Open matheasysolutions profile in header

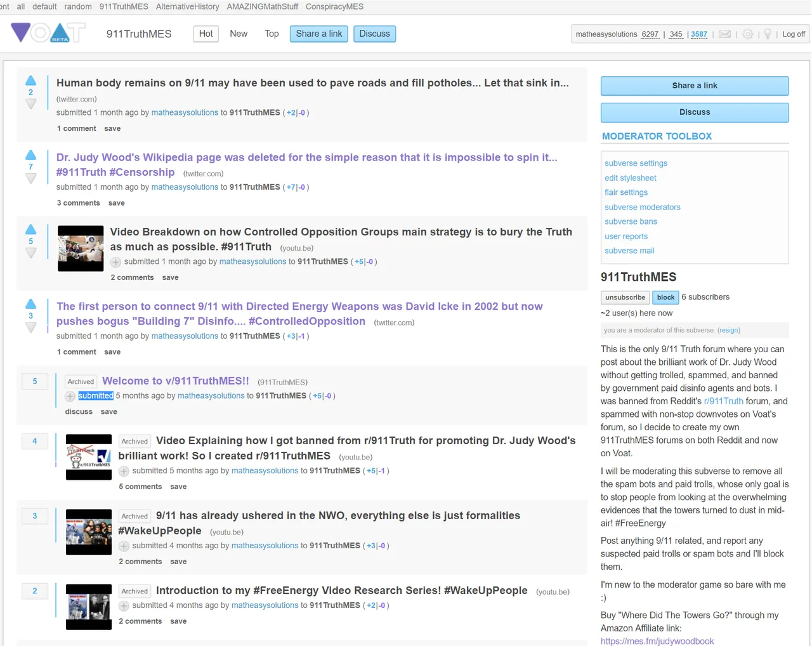[606, 34]
